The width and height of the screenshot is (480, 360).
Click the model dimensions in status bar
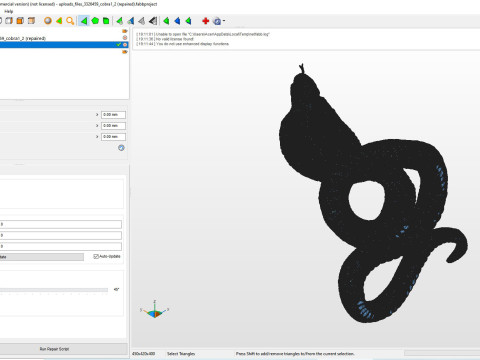(144, 354)
